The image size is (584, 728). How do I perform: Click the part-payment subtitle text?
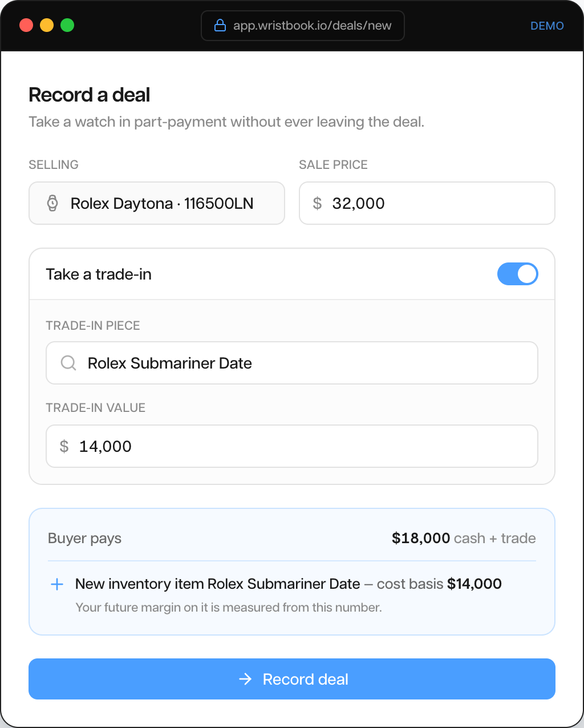226,122
